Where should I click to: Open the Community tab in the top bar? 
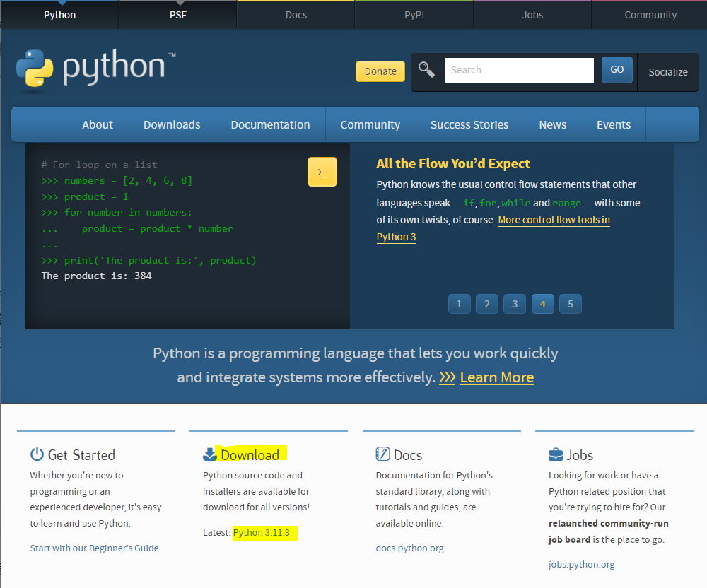(x=650, y=15)
